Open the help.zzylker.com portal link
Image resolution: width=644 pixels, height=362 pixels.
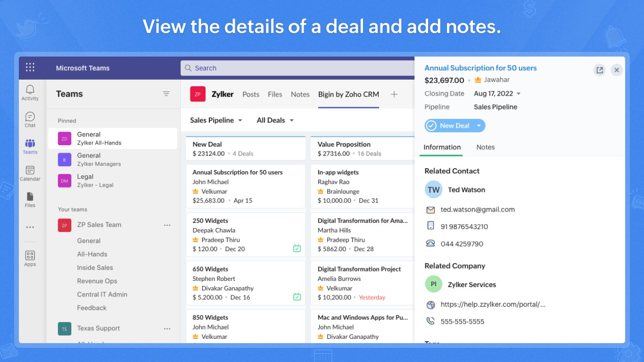pos(493,304)
